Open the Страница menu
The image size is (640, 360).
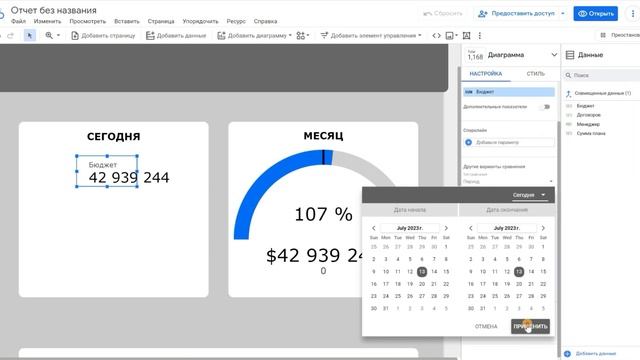pyautogui.click(x=161, y=21)
